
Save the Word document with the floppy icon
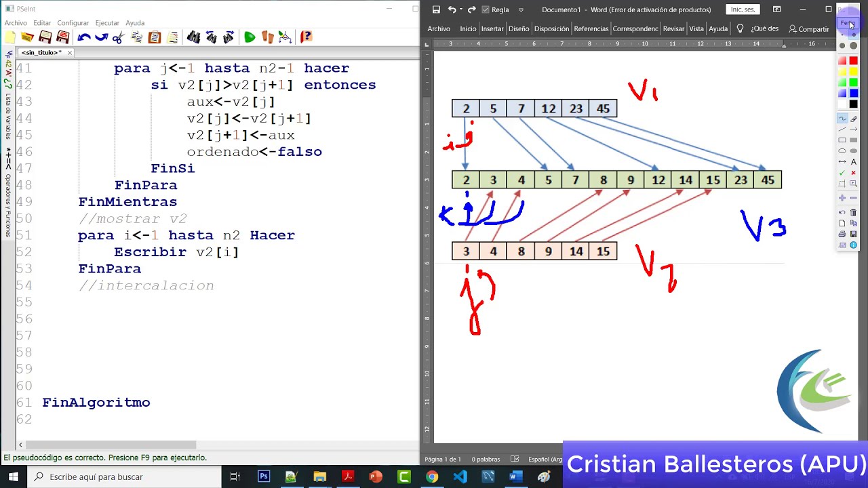pyautogui.click(x=436, y=9)
